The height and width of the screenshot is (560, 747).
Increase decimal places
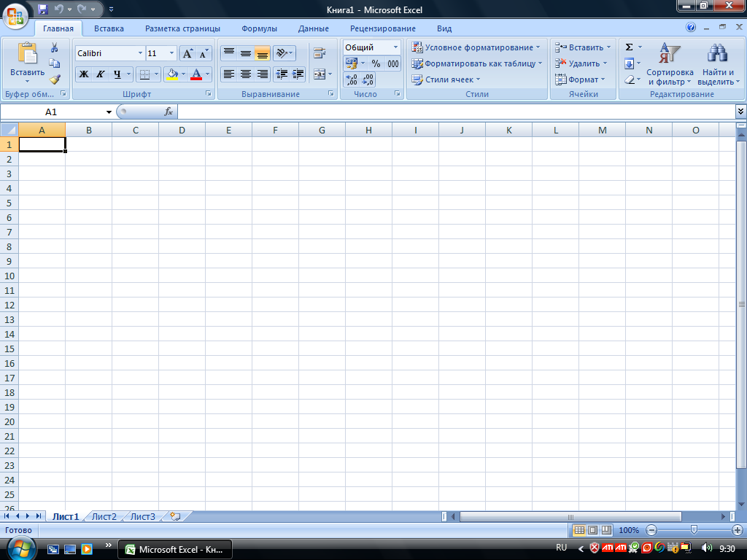point(352,79)
